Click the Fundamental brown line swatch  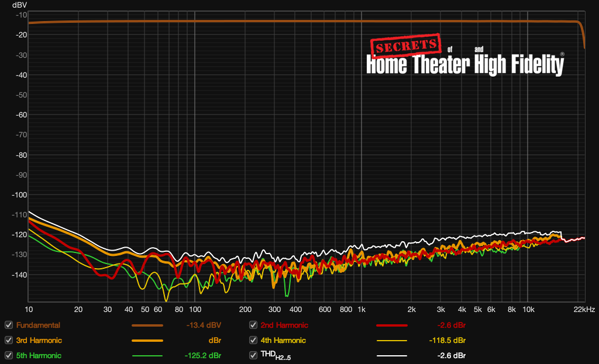point(147,325)
